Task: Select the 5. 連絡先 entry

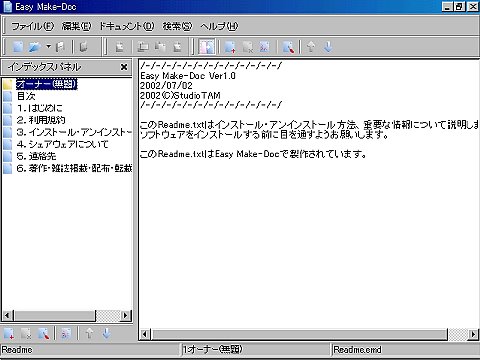Action: tap(36, 156)
